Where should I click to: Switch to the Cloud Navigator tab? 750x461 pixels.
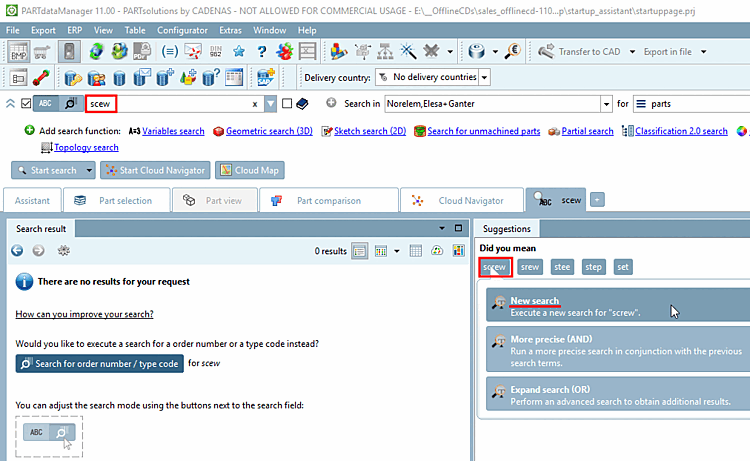tap(462, 200)
